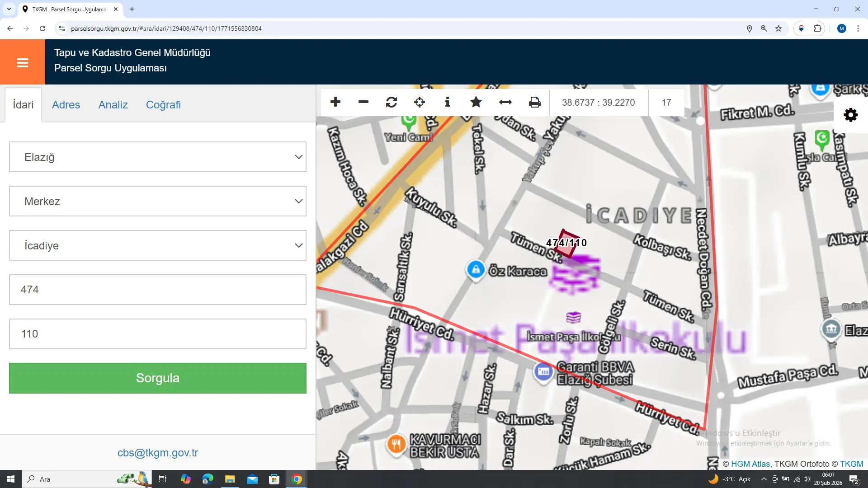Open the Windows Start menu

(11, 479)
